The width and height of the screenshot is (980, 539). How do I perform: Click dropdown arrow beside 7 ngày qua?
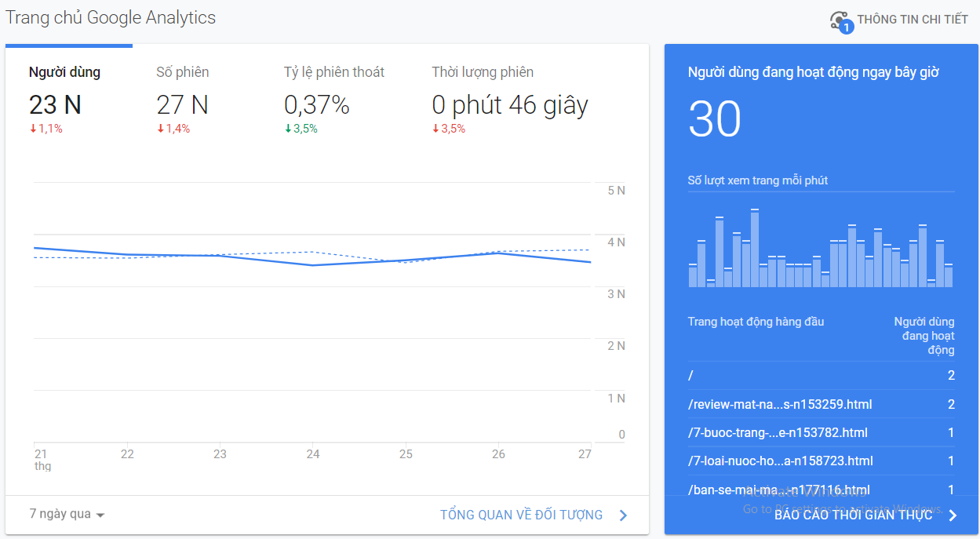(x=100, y=515)
